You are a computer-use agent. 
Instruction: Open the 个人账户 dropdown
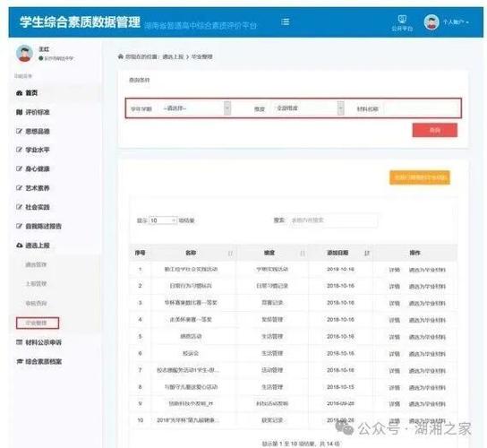[456, 22]
